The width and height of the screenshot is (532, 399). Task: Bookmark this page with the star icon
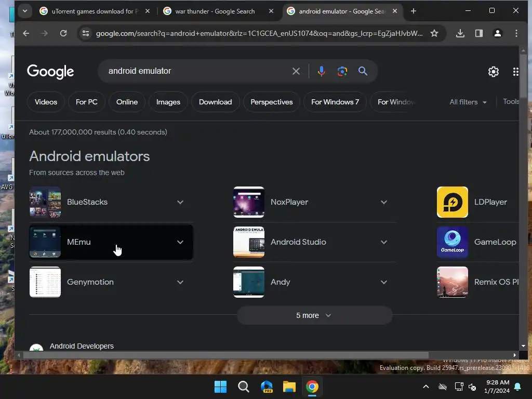coord(434,33)
